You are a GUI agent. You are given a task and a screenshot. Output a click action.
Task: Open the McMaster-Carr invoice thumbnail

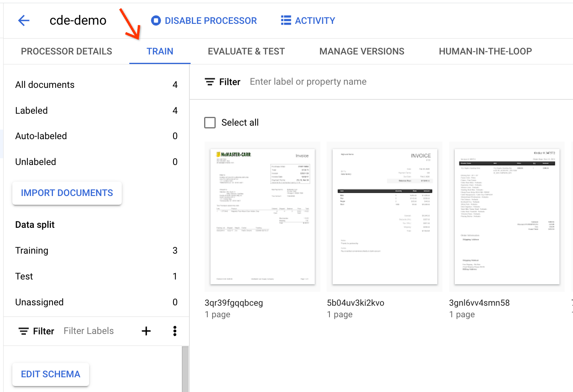tap(262, 217)
